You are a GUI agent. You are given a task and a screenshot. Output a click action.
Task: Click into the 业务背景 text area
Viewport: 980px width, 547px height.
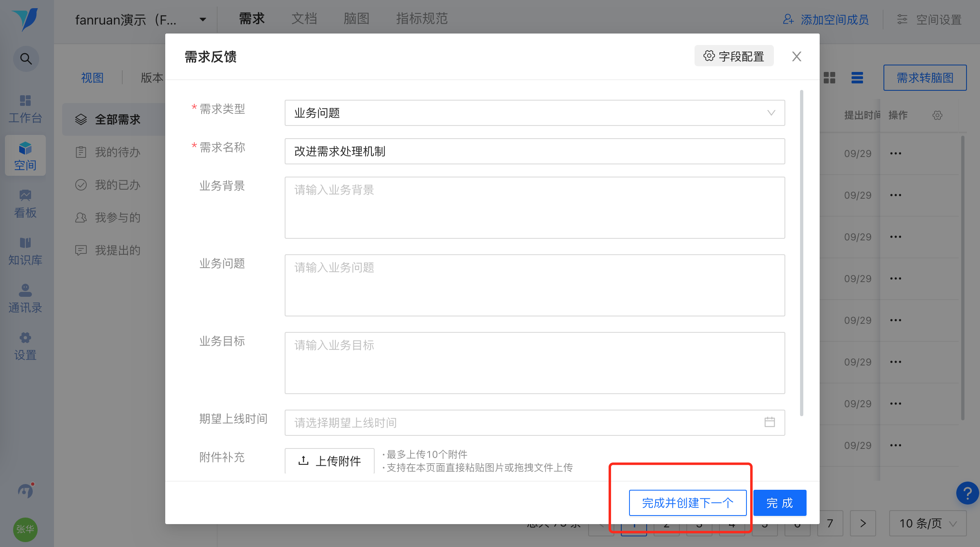coord(534,208)
